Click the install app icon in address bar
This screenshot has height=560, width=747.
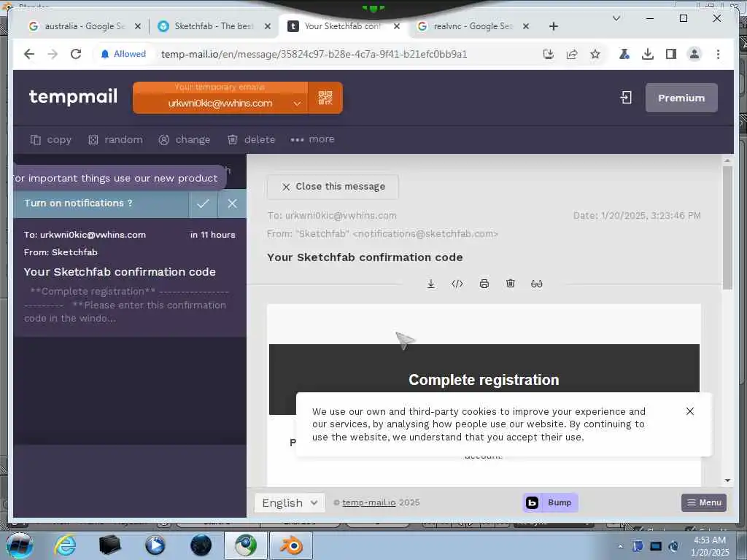[x=549, y=54]
